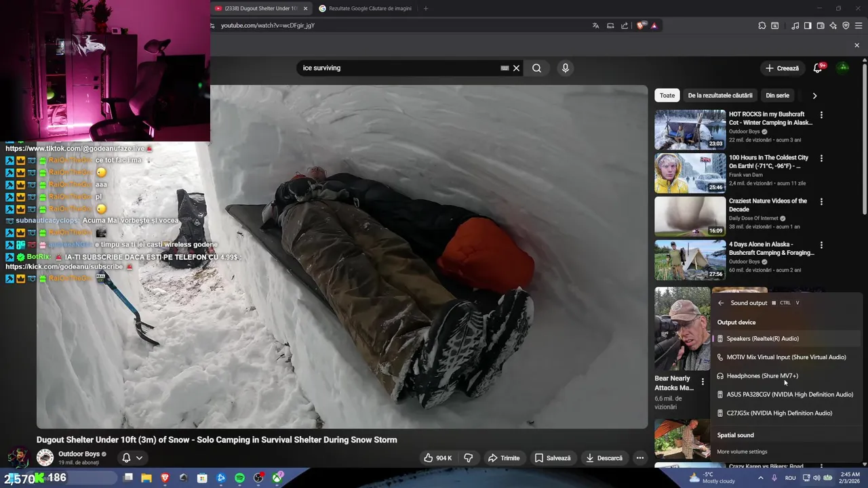
Task: Open more video actions three-dot menu
Action: [639, 458]
